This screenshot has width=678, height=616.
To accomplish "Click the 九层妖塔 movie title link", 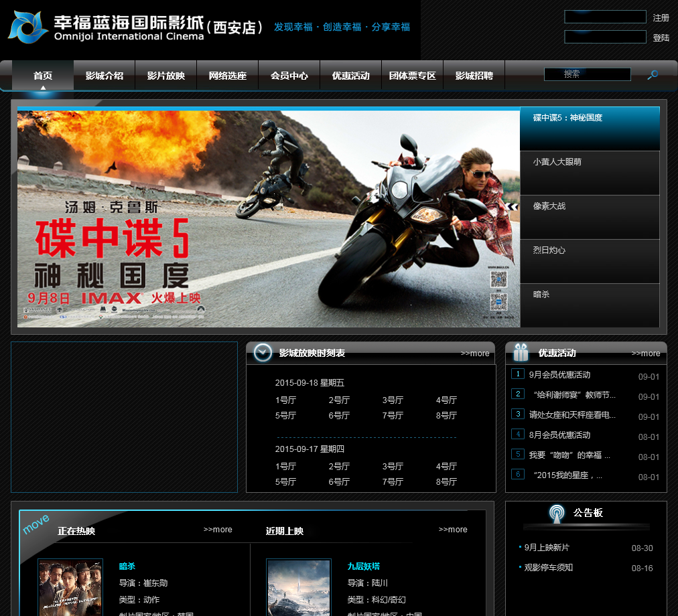I will [x=364, y=566].
